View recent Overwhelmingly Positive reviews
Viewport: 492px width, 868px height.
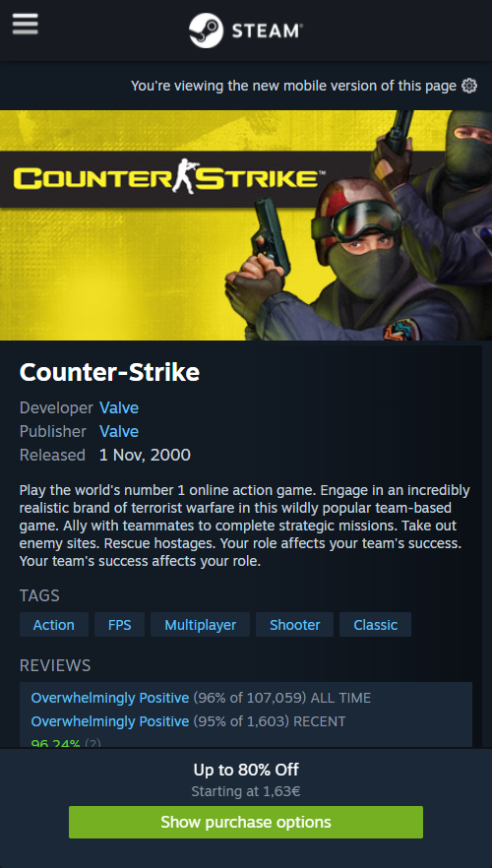pyautogui.click(x=110, y=721)
